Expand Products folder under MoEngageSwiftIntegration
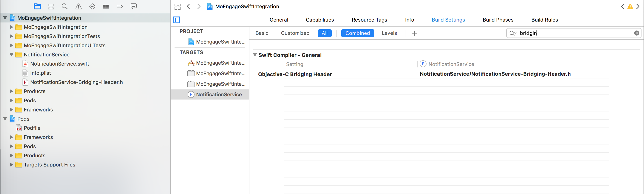 coord(11,91)
